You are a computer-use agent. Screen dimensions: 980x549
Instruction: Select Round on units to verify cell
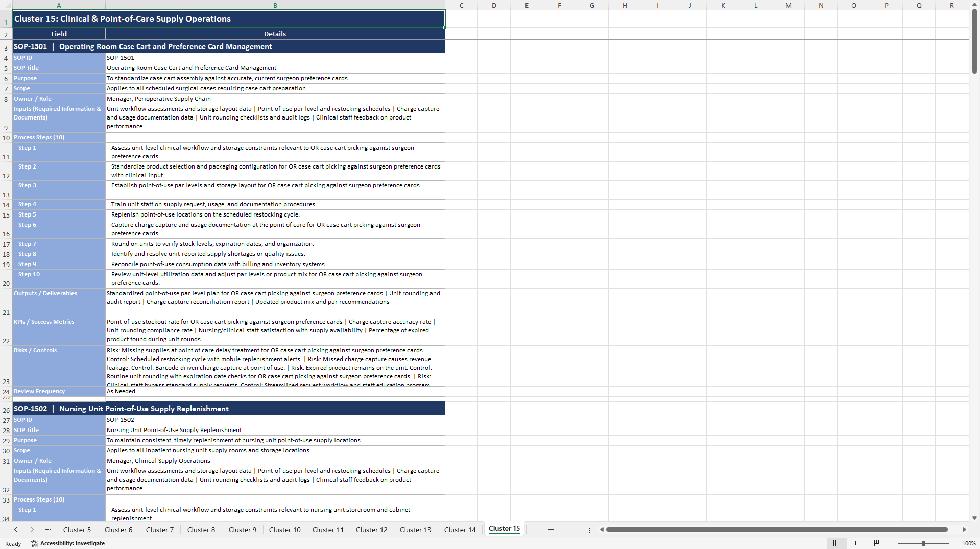point(275,244)
